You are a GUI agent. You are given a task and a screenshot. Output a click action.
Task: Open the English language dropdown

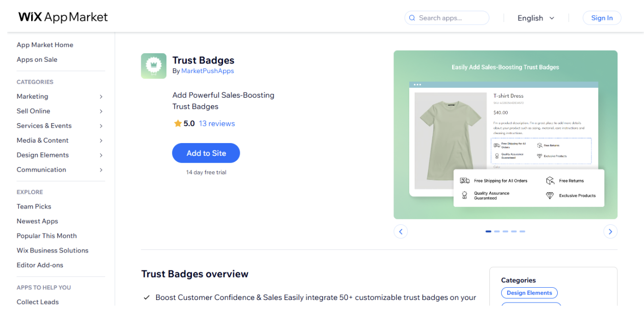tap(535, 17)
